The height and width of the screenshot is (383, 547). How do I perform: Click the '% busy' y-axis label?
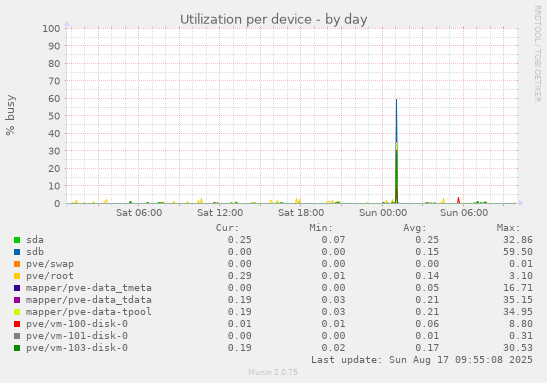pos(10,115)
